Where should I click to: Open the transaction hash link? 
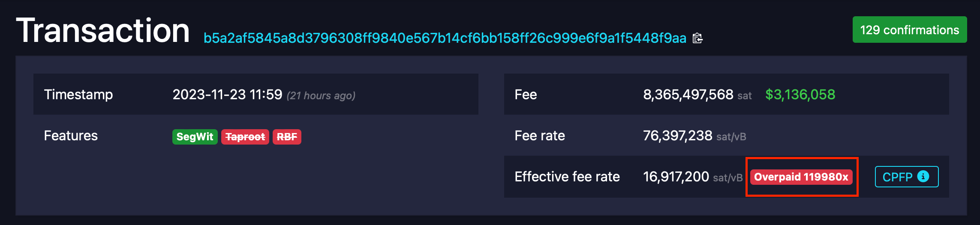(x=445, y=38)
